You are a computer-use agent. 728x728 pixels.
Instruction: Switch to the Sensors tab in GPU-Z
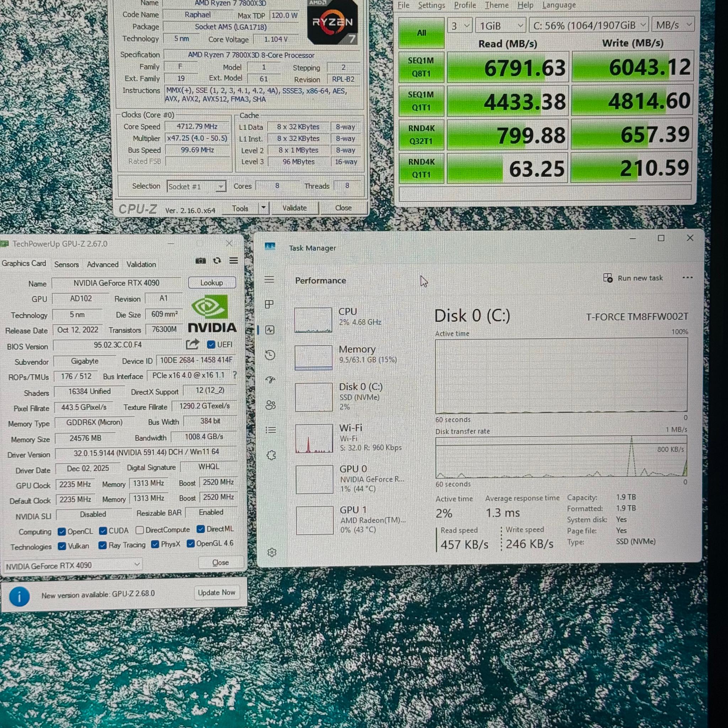pyautogui.click(x=67, y=264)
